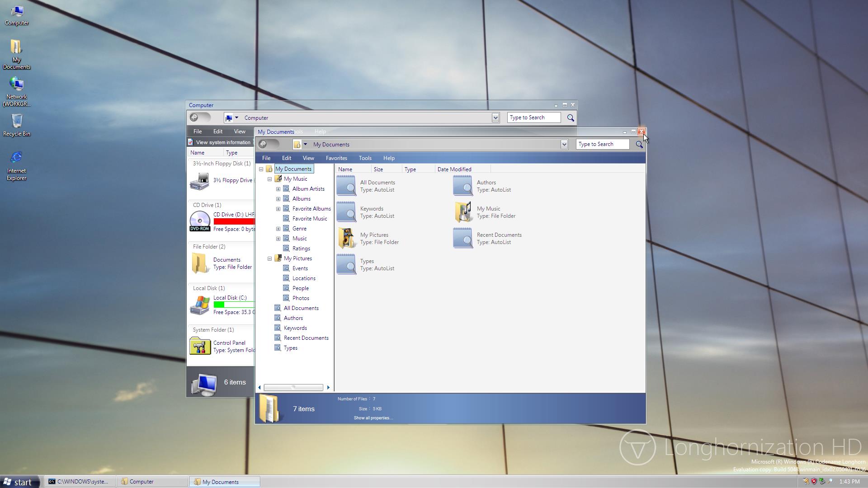Click Type to Search field in Computer window
Viewport: 868px width, 488px height.
tap(533, 117)
